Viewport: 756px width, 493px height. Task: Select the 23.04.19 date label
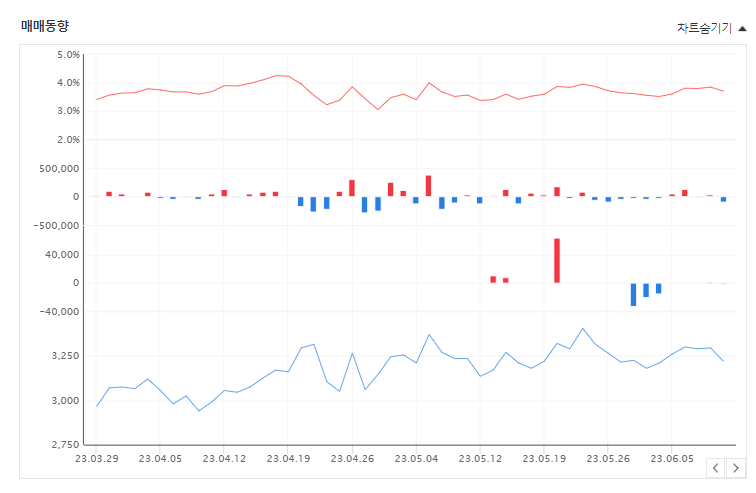pyautogui.click(x=288, y=458)
